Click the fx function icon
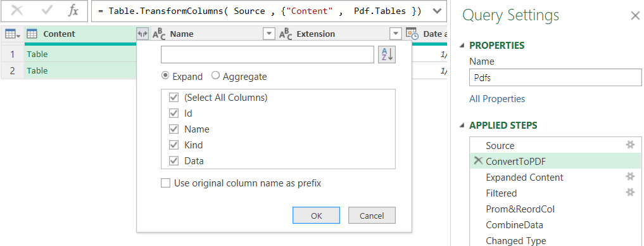The width and height of the screenshot is (644, 246). pyautogui.click(x=73, y=11)
